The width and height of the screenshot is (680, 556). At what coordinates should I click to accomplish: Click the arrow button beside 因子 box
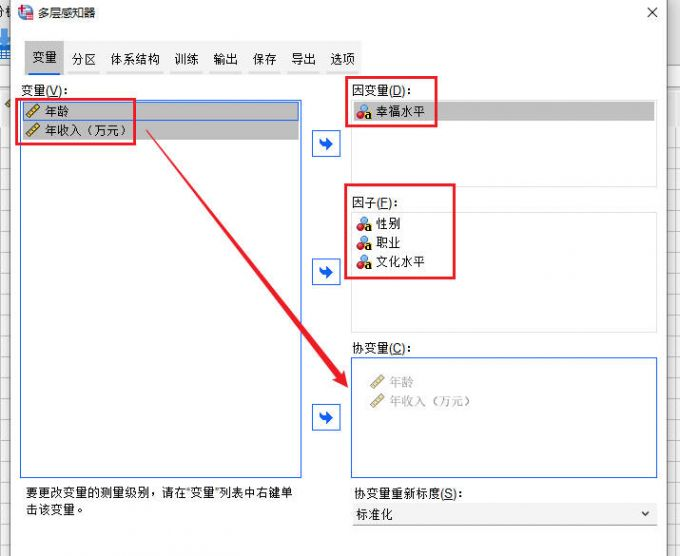(326, 272)
